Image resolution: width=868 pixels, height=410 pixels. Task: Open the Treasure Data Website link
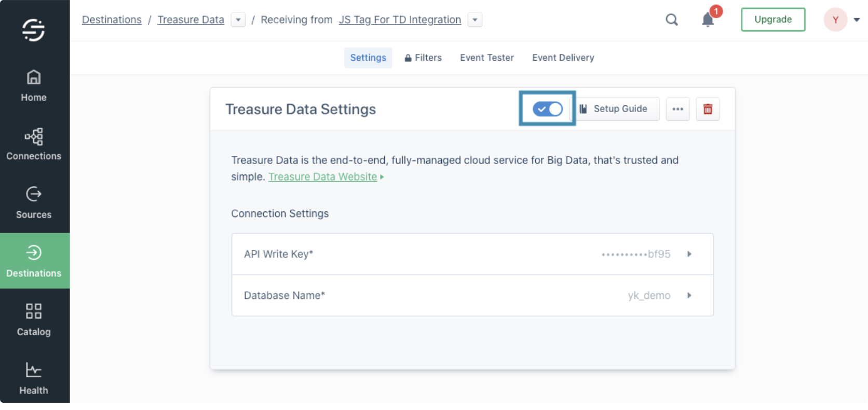click(322, 177)
